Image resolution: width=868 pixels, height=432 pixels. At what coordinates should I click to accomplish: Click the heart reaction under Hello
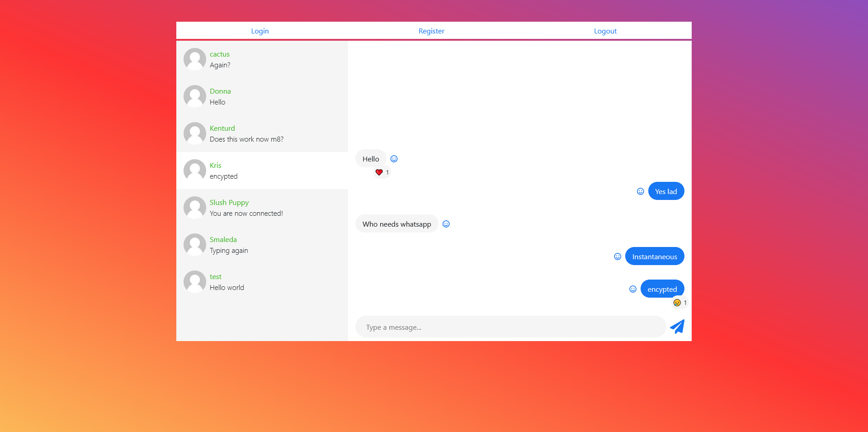pos(379,172)
